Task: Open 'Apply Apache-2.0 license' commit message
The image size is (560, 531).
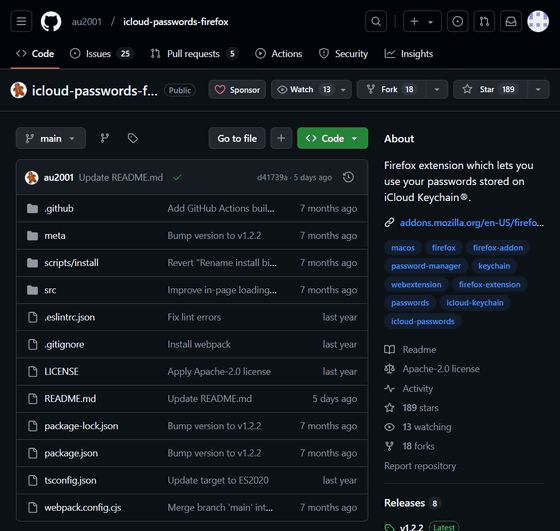Action: [219, 371]
